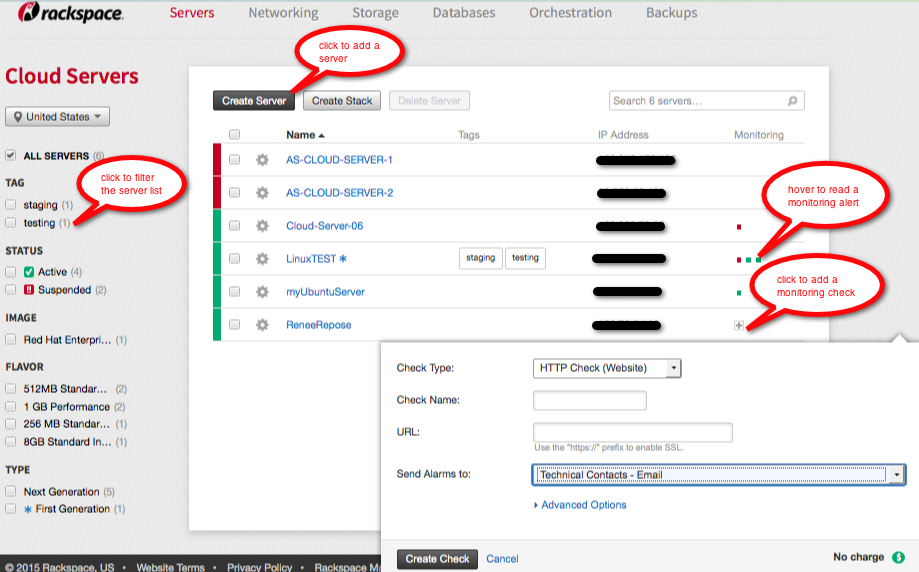This screenshot has height=572, width=919.
Task: Switch to the Networking tab
Action: [x=283, y=13]
